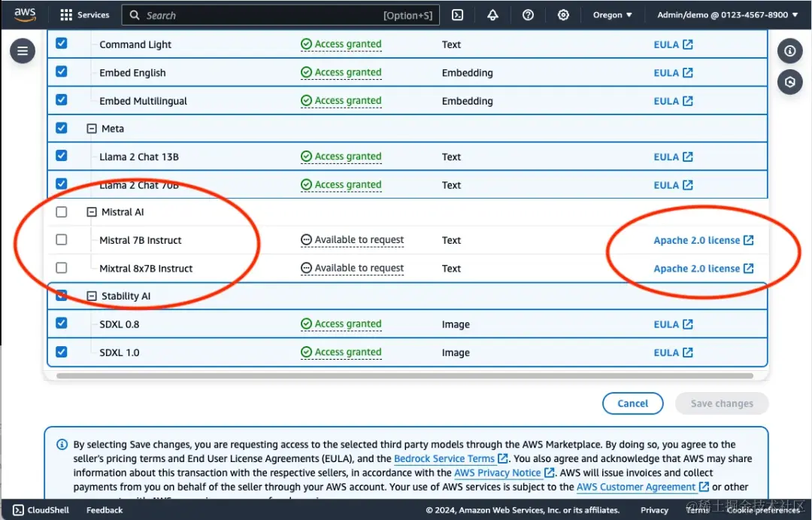Viewport: 812px width, 520px height.
Task: Click Access granted status for SDXL 0.8
Action: 347,324
